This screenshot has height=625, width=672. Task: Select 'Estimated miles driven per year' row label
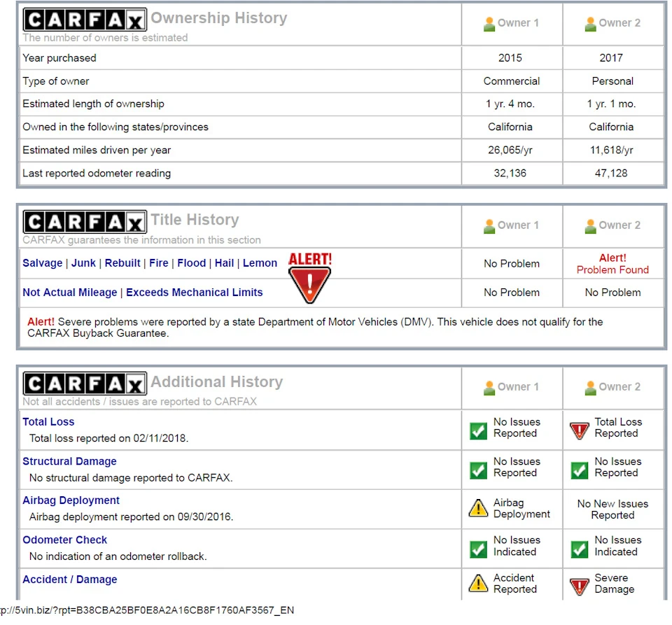click(97, 150)
